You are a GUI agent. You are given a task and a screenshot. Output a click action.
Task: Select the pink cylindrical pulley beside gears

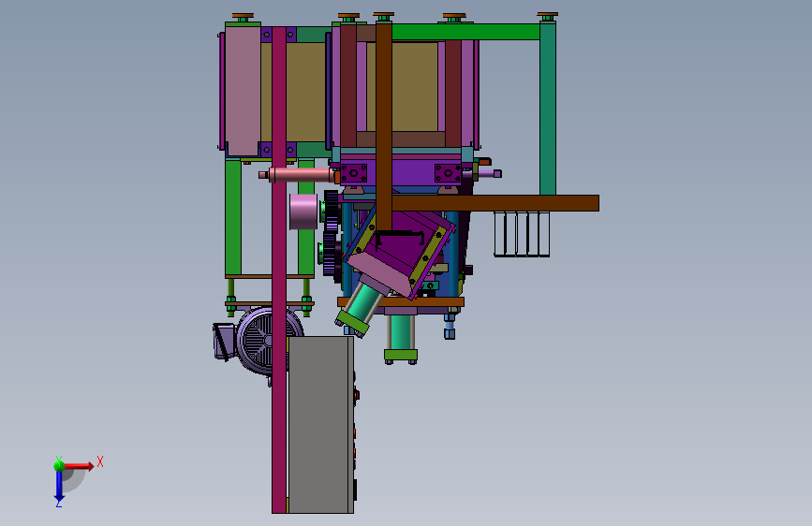(x=303, y=212)
